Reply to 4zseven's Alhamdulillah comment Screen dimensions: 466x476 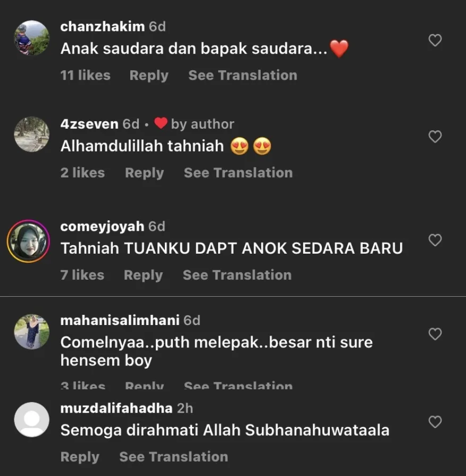pyautogui.click(x=144, y=173)
